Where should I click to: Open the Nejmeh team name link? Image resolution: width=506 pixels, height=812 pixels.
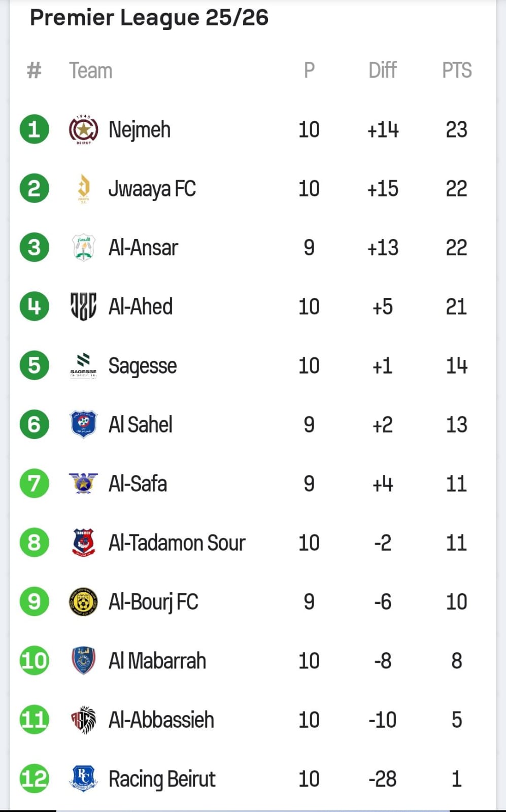pos(140,130)
